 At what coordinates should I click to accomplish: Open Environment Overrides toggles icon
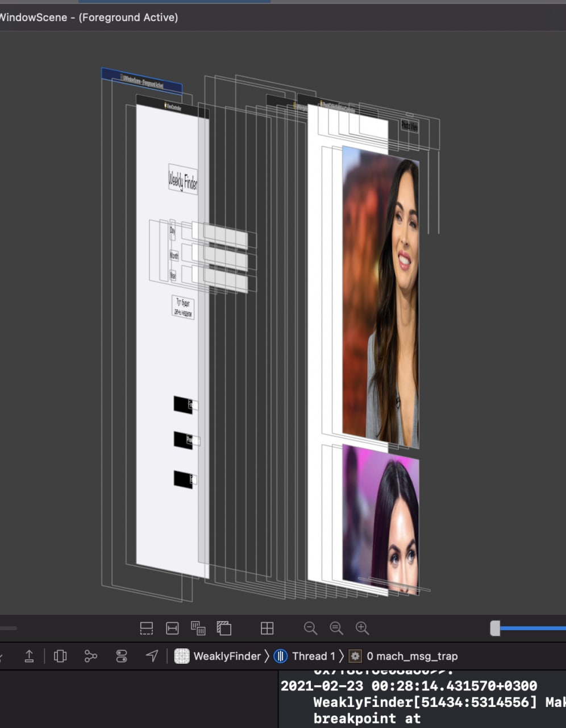tap(122, 656)
